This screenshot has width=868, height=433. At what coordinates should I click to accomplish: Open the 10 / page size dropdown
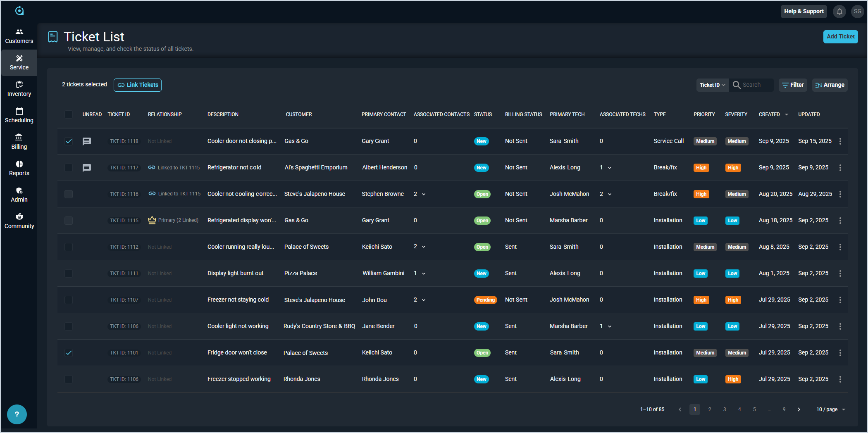830,409
